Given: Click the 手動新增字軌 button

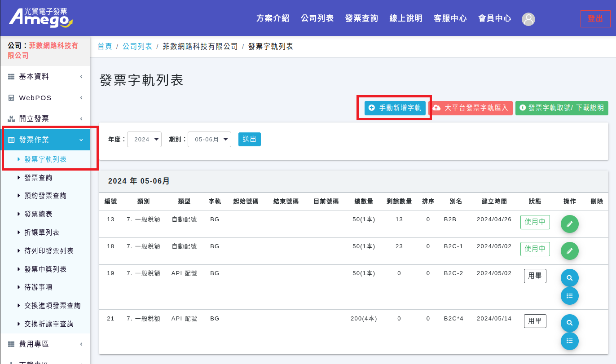Looking at the screenshot, I should point(395,108).
